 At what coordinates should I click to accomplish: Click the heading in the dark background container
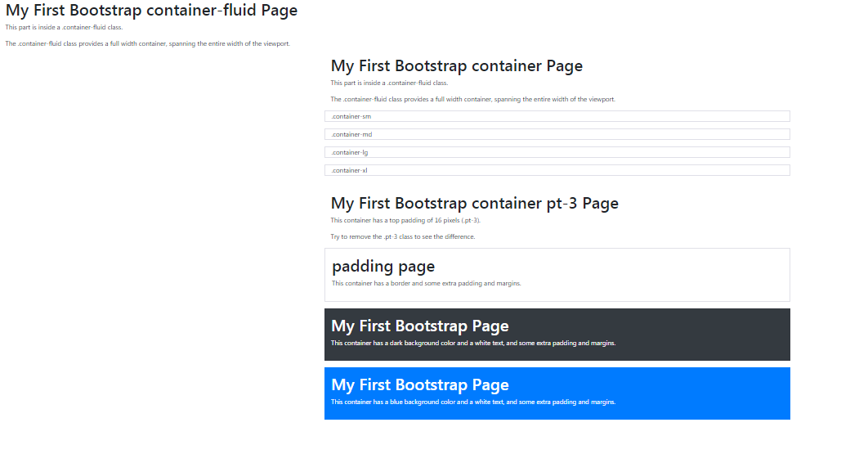pos(419,326)
